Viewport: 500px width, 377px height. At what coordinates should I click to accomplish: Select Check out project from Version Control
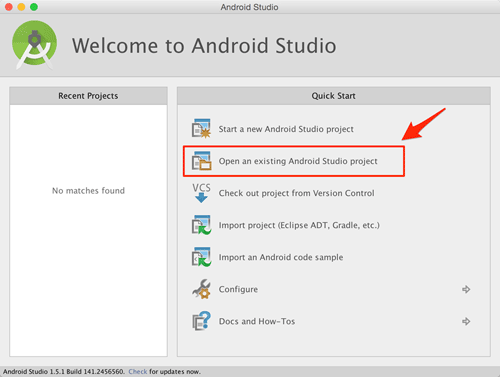[296, 193]
